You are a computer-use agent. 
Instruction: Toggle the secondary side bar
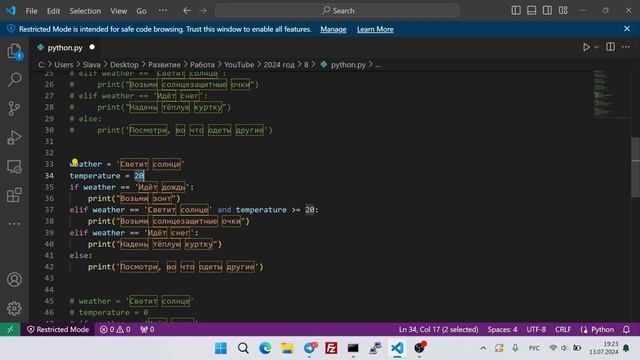547,11
